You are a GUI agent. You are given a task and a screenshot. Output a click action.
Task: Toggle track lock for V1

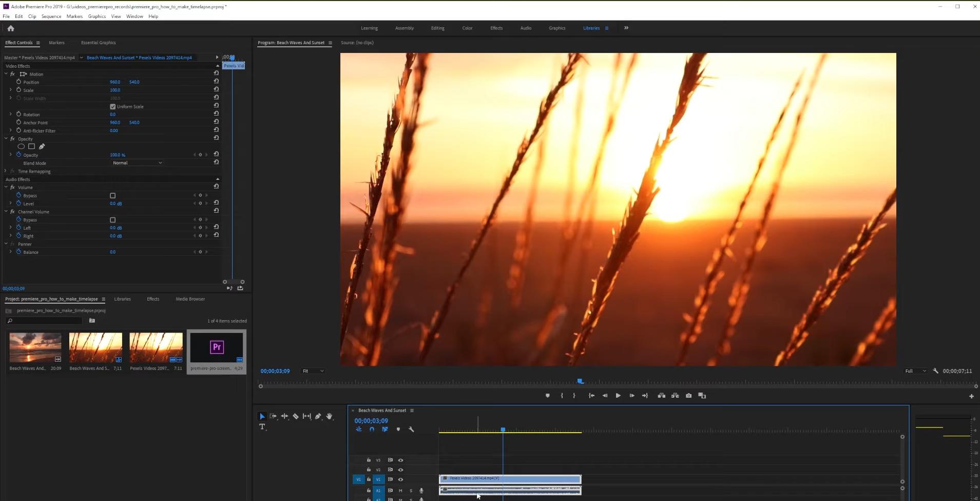click(x=369, y=479)
